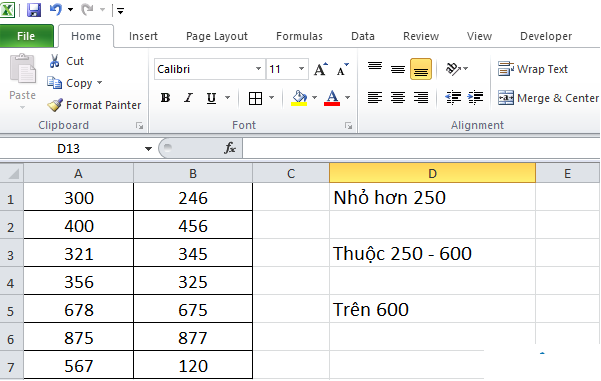Screen dimensions: 601x381
Task: Select column D header
Action: [x=432, y=173]
